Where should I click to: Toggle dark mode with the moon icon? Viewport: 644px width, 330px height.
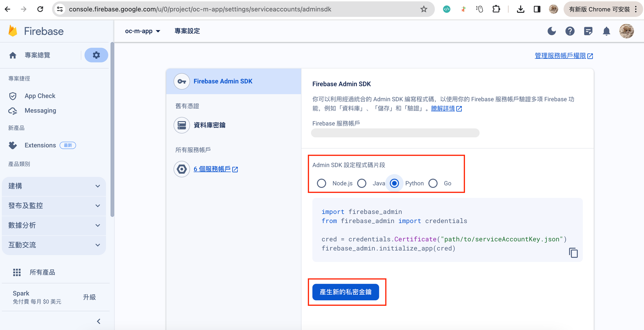point(552,31)
